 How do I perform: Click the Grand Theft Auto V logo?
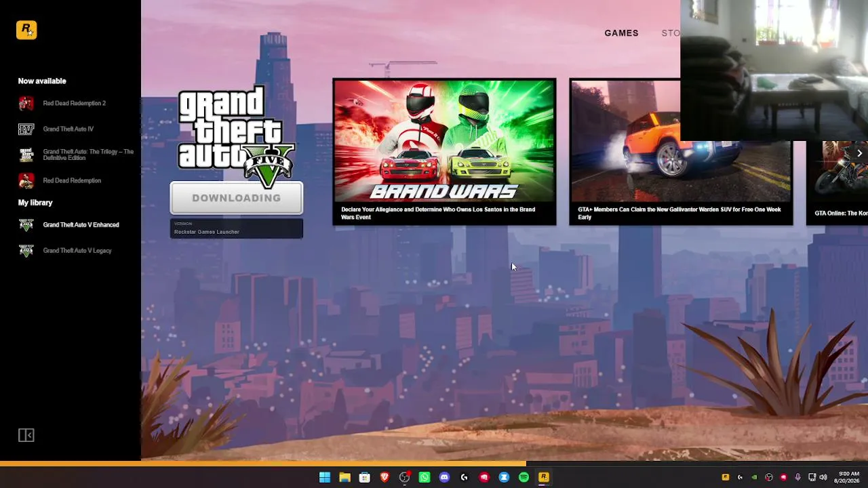[x=236, y=137]
